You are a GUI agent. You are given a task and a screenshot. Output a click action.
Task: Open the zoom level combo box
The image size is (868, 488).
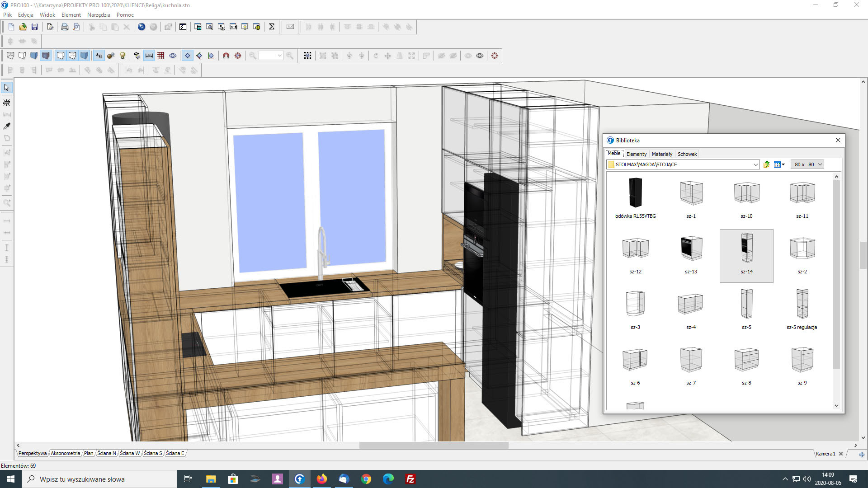(271, 56)
